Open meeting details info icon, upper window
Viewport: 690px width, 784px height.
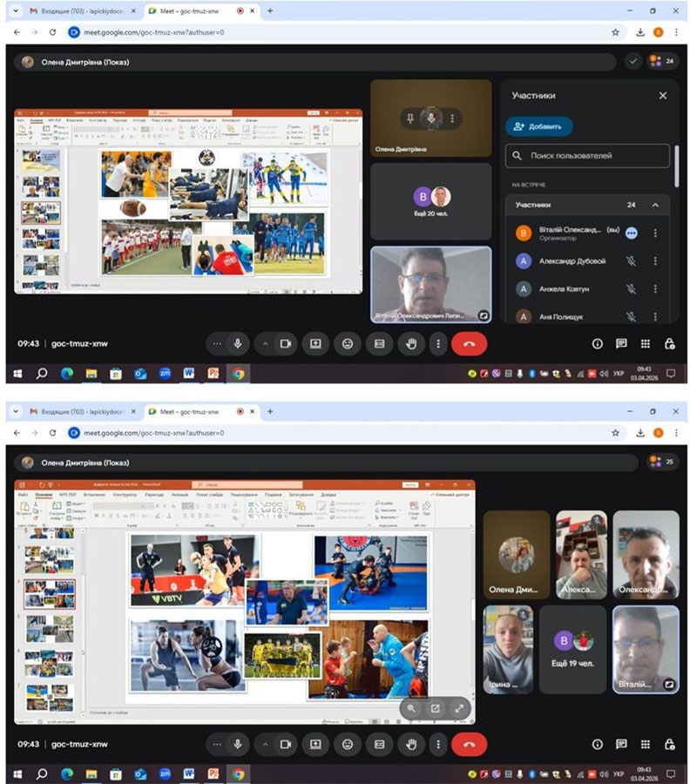point(597,343)
